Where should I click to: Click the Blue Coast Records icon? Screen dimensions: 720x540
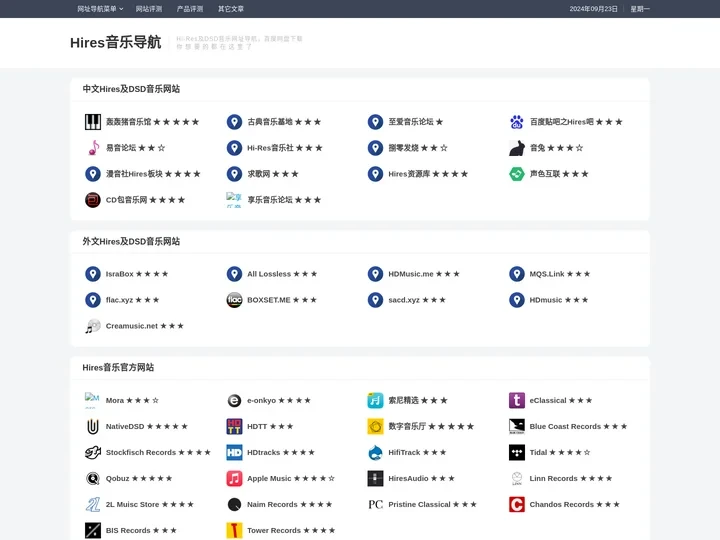tap(517, 426)
